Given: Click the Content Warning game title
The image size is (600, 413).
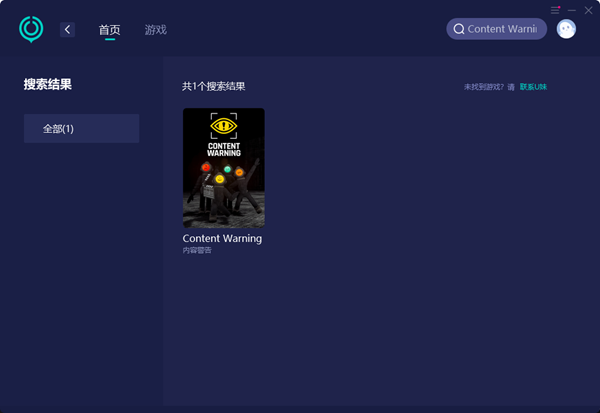Looking at the screenshot, I should tap(222, 239).
